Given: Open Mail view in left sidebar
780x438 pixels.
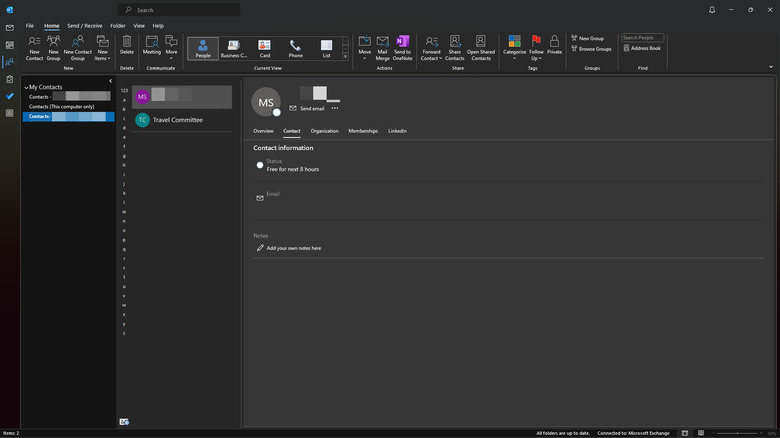Looking at the screenshot, I should (10, 28).
